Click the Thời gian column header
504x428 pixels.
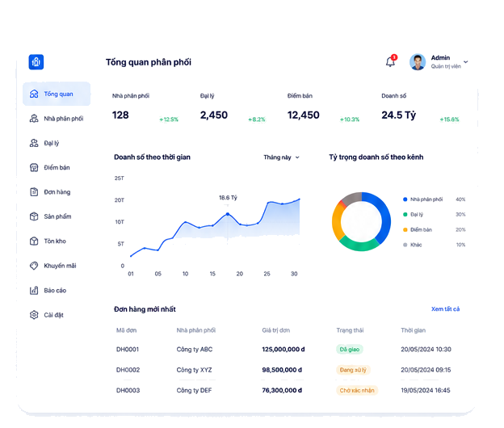(413, 330)
